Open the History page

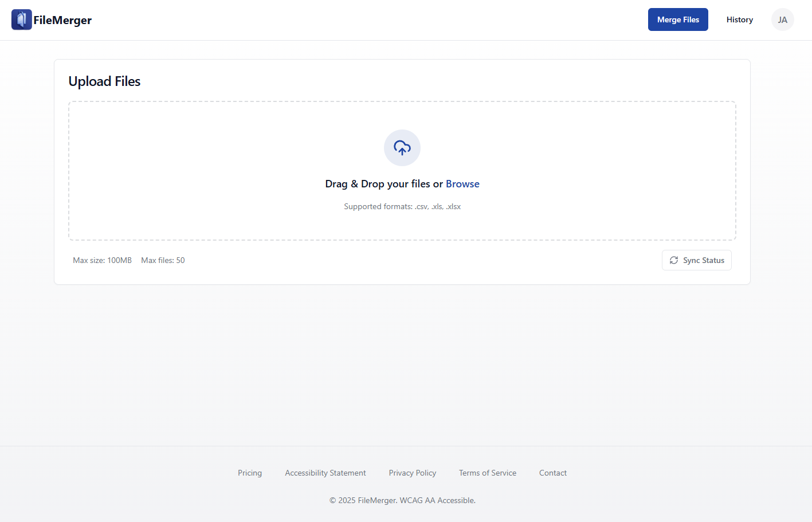click(739, 19)
